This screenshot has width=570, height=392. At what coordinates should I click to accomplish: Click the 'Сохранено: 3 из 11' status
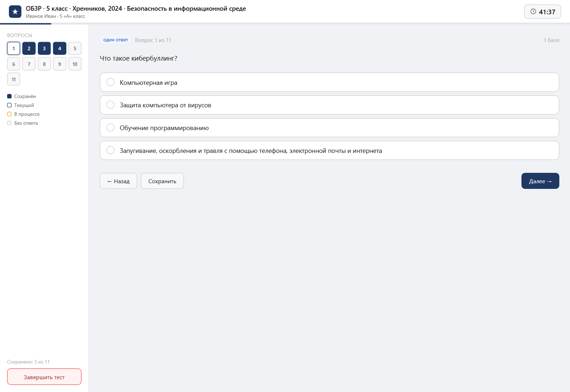coord(28,362)
